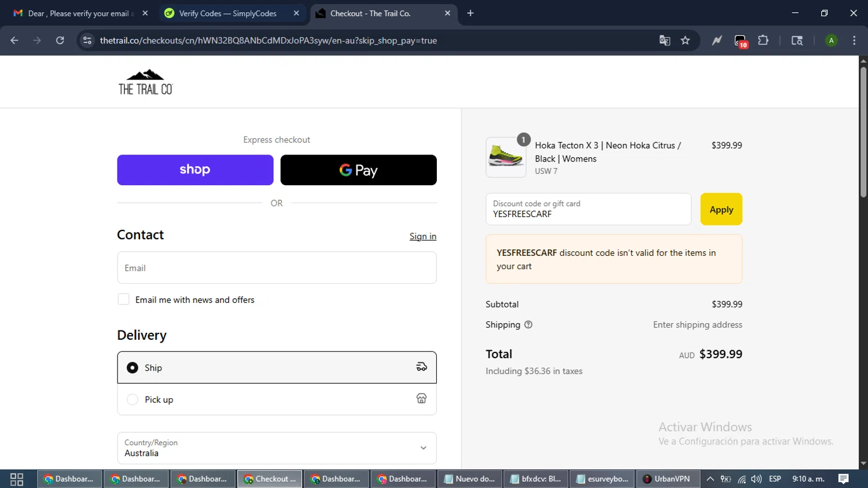The width and height of the screenshot is (868, 488).
Task: Open Nuevo do... window in taskbar
Action: 469,479
